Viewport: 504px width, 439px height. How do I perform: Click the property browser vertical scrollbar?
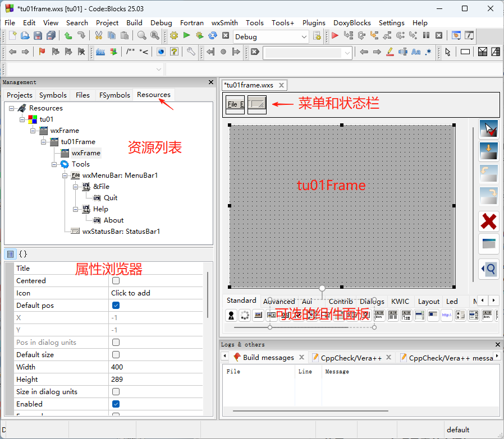pyautogui.click(x=208, y=295)
